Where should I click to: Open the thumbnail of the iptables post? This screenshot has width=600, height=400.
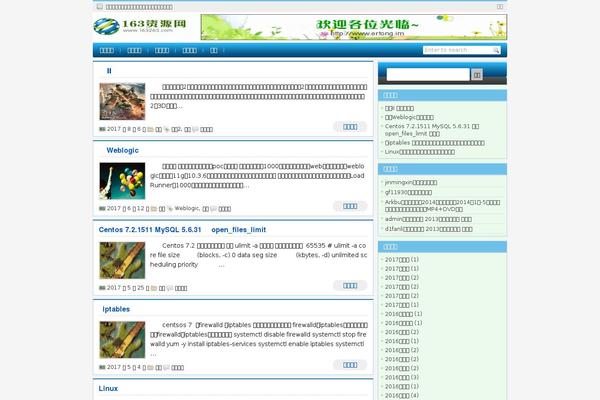point(122,340)
